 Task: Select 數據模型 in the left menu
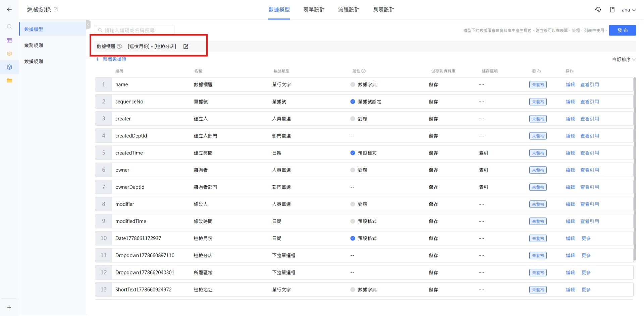pyautogui.click(x=53, y=29)
